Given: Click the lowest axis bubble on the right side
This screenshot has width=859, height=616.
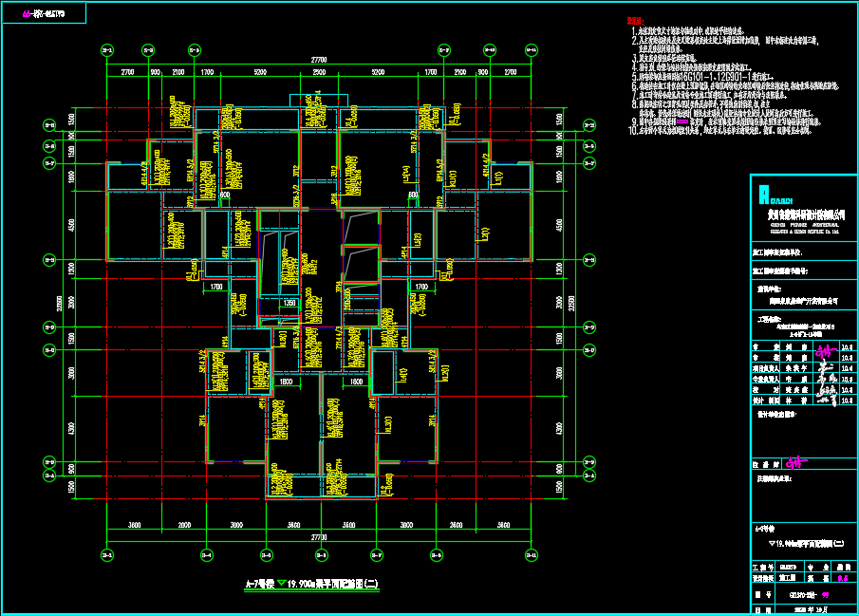Looking at the screenshot, I should (589, 476).
